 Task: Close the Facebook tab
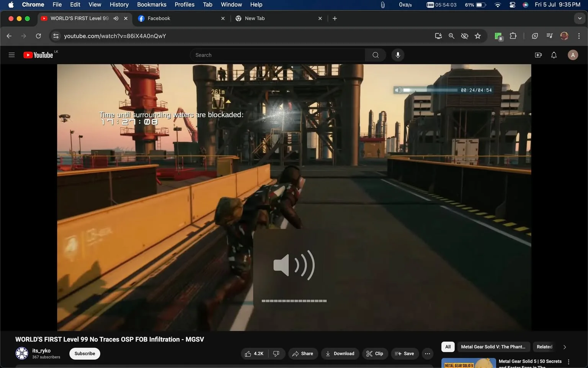[x=223, y=18]
